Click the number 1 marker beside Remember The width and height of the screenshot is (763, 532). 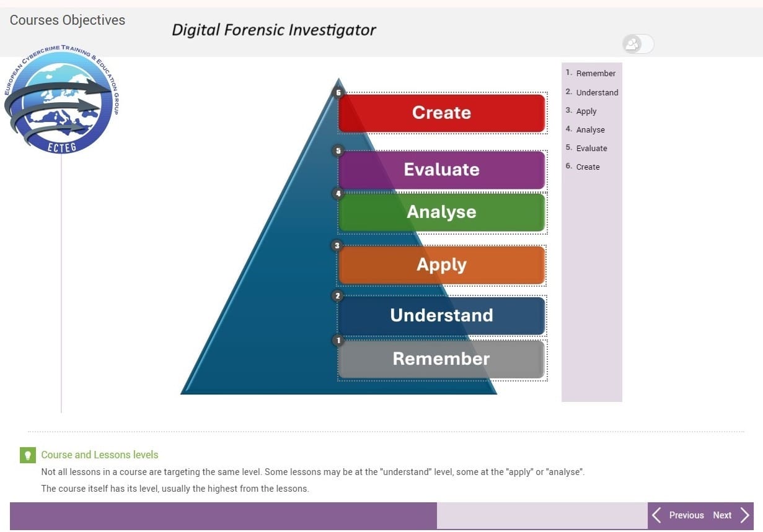[x=338, y=340]
